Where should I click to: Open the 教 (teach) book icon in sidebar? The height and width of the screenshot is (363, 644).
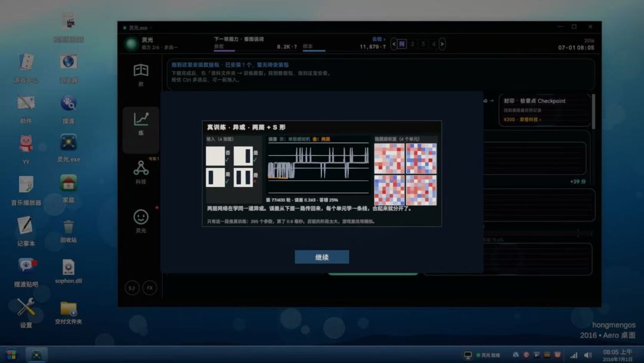tap(141, 75)
